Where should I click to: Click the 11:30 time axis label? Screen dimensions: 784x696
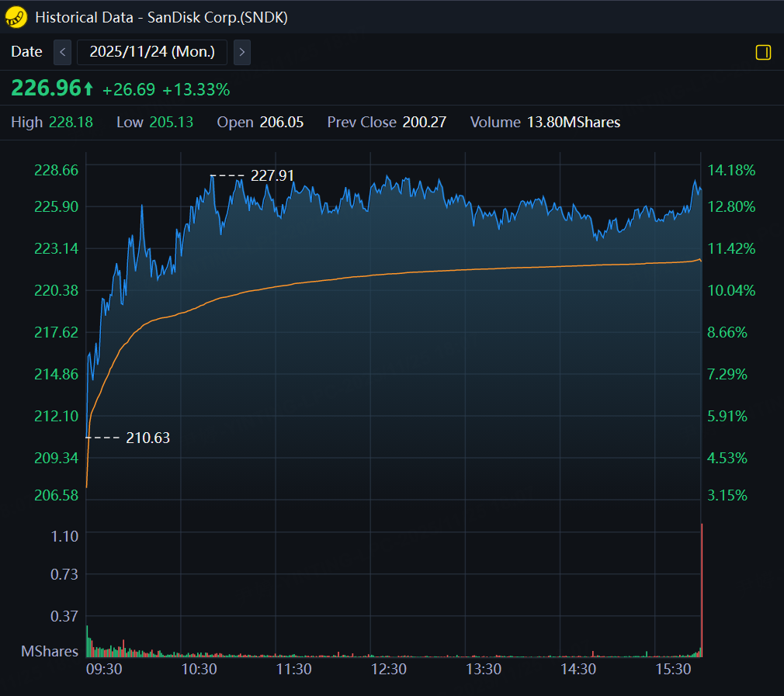294,670
